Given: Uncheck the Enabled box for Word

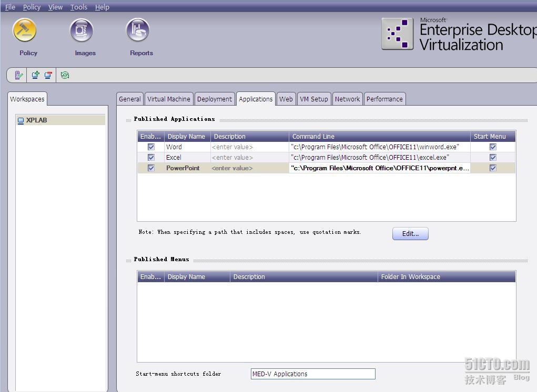Looking at the screenshot, I should 151,147.
